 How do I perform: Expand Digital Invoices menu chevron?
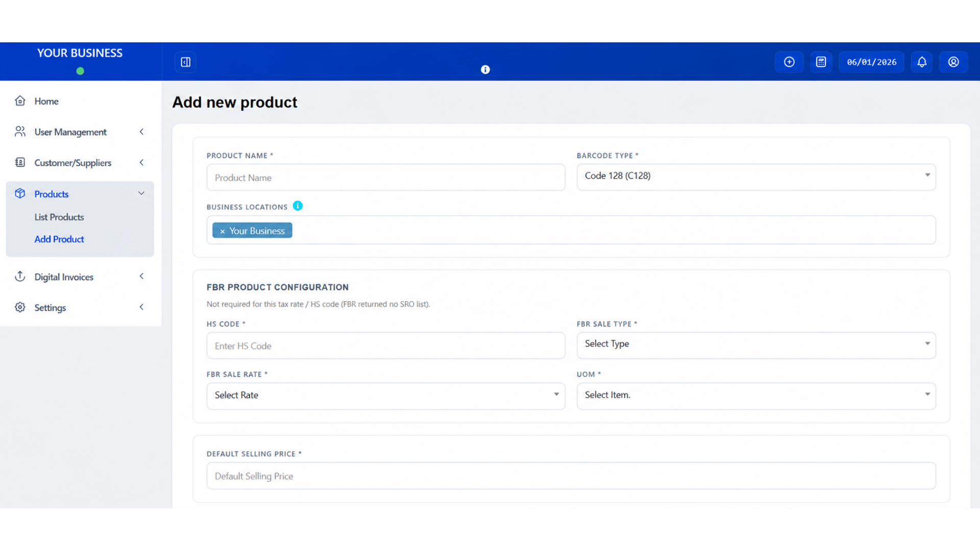[141, 277]
